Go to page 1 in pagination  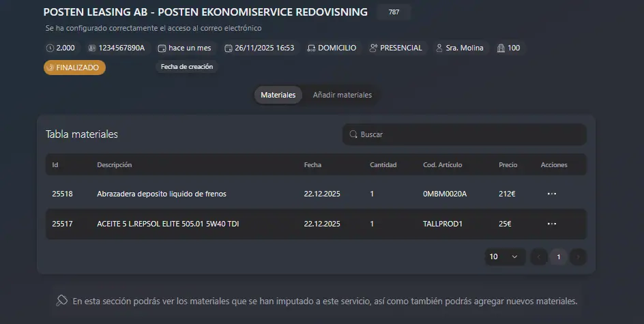coord(558,257)
